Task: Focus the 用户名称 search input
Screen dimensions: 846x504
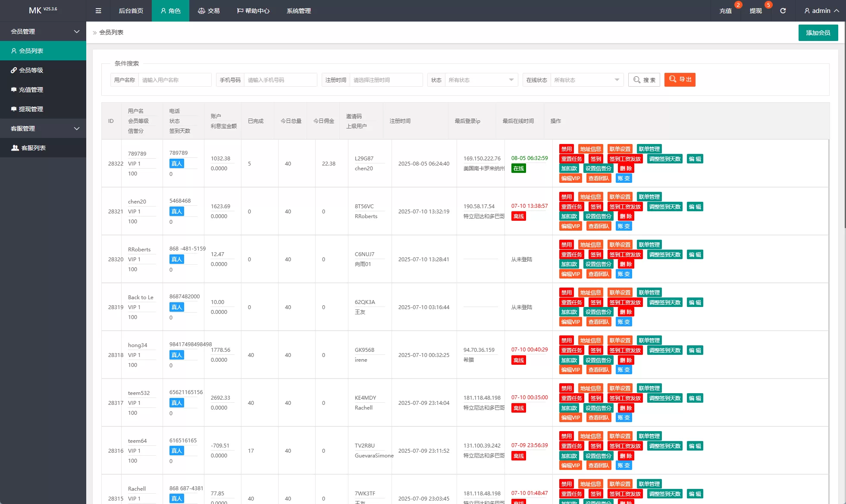Action: 175,80
